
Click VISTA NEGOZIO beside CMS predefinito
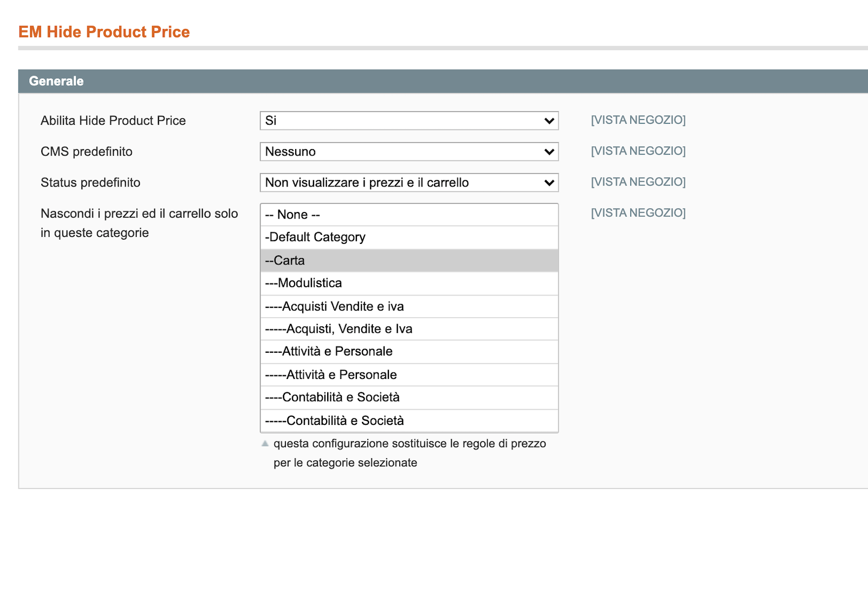coord(638,151)
